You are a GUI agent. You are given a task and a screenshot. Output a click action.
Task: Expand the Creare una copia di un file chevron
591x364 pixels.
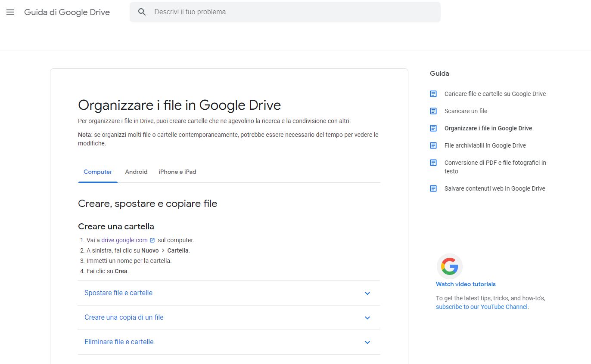tap(367, 318)
